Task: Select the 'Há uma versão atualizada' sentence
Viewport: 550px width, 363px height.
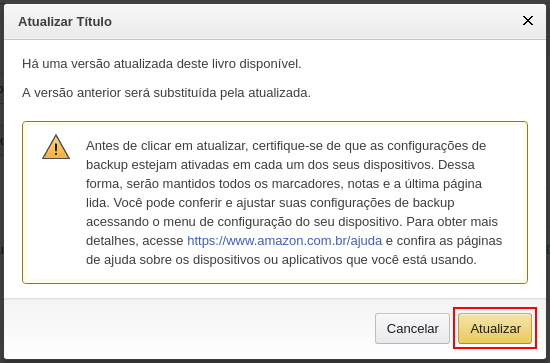Action: [x=162, y=64]
